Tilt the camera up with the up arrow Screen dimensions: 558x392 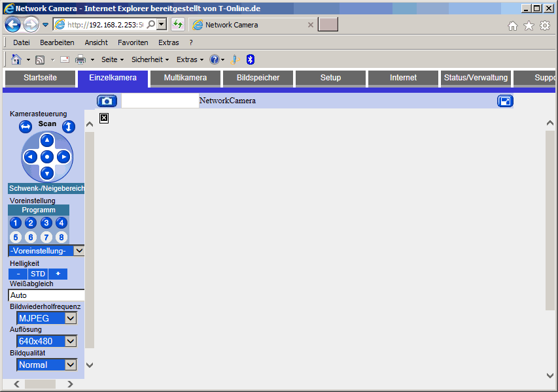pyautogui.click(x=47, y=140)
